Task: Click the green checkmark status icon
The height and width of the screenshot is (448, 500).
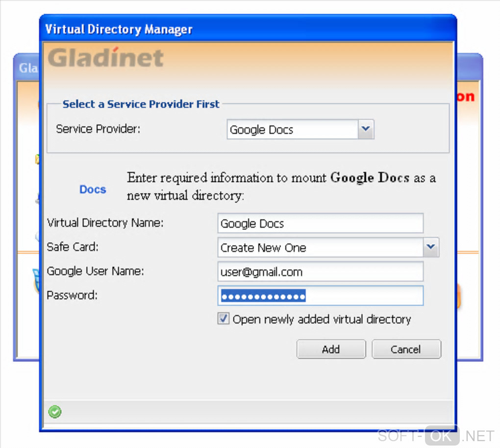Action: point(55,411)
